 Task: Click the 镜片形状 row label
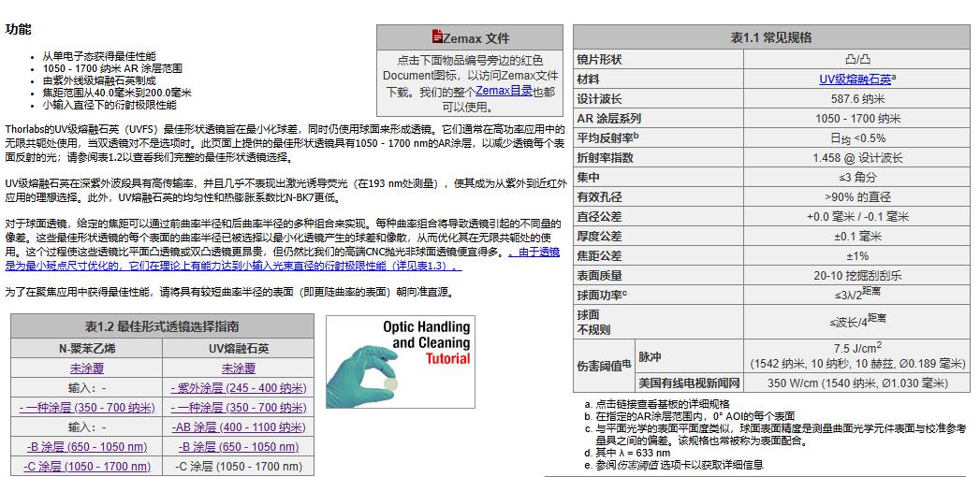pos(599,60)
